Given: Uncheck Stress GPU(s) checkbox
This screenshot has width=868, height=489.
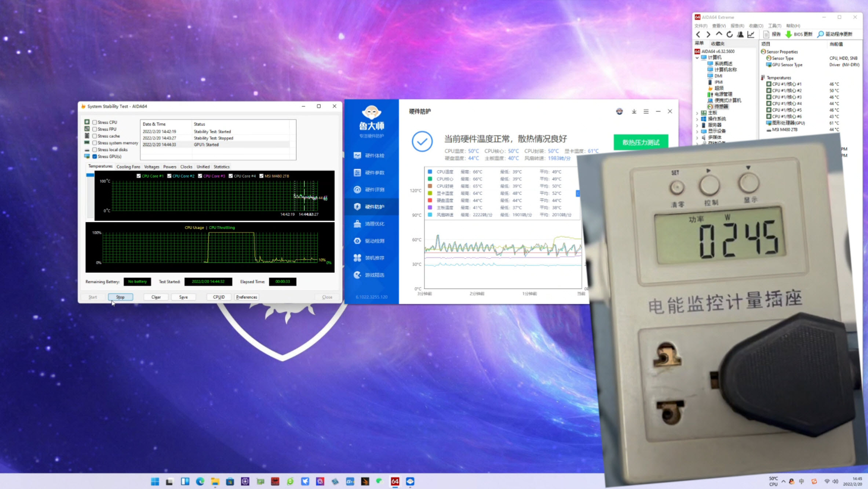Looking at the screenshot, I should point(95,157).
